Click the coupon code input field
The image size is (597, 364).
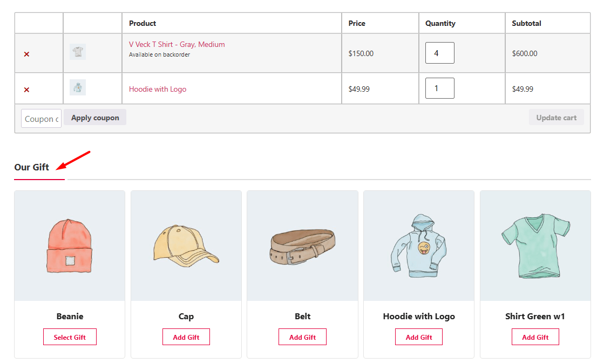(x=41, y=119)
